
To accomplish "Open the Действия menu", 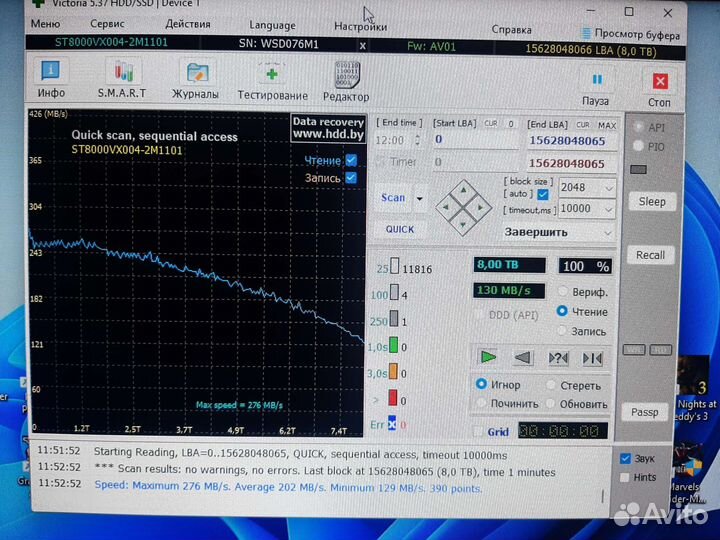I will point(188,24).
